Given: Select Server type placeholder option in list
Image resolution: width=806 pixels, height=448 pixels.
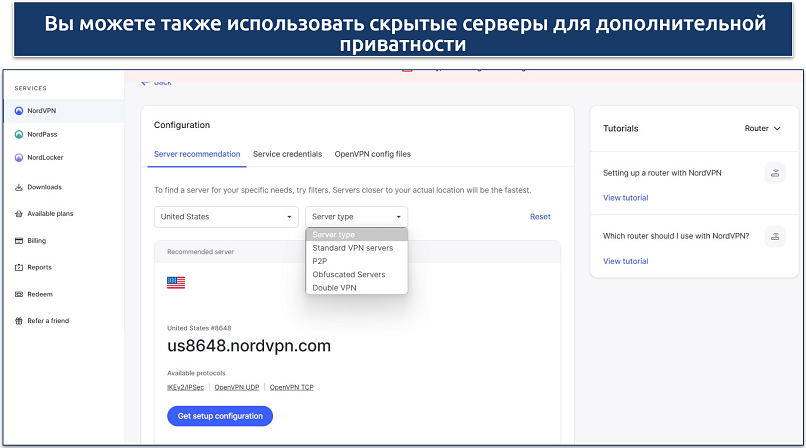Looking at the screenshot, I should [x=357, y=235].
